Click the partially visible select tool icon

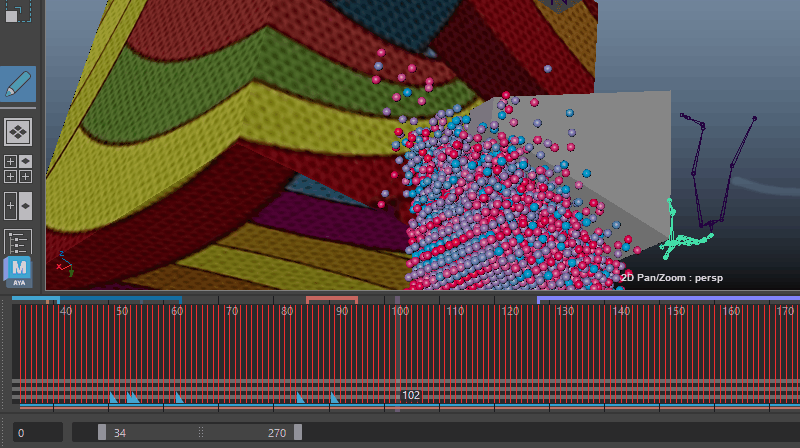(17, 11)
